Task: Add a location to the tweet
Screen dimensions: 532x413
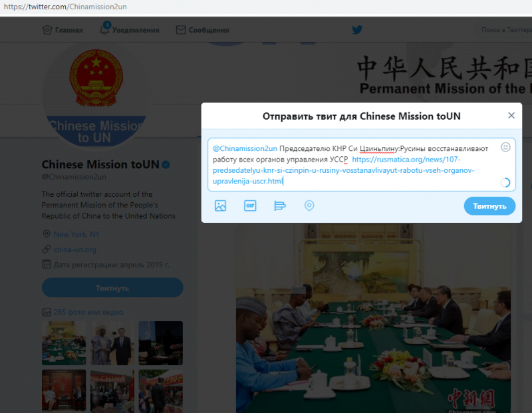Action: pos(309,206)
